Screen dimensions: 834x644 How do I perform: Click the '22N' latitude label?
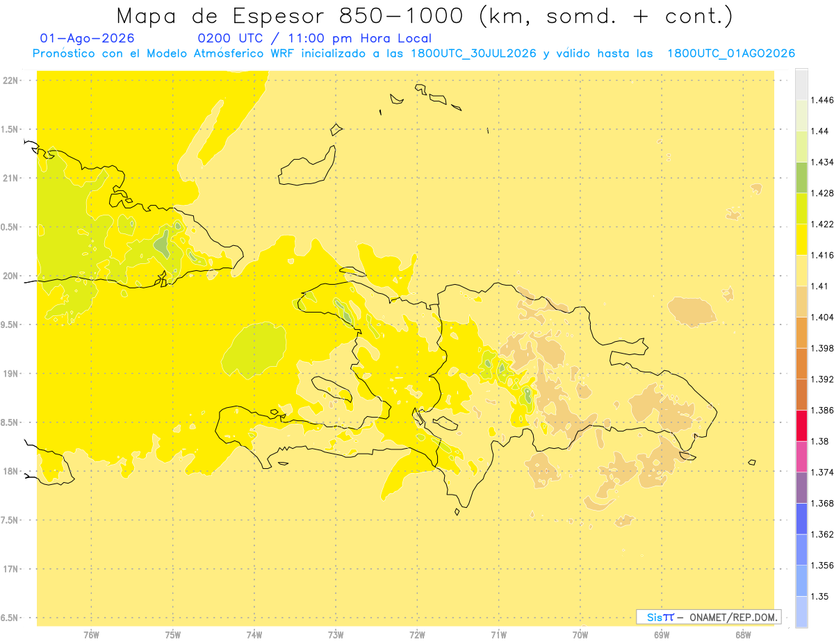pos(10,81)
